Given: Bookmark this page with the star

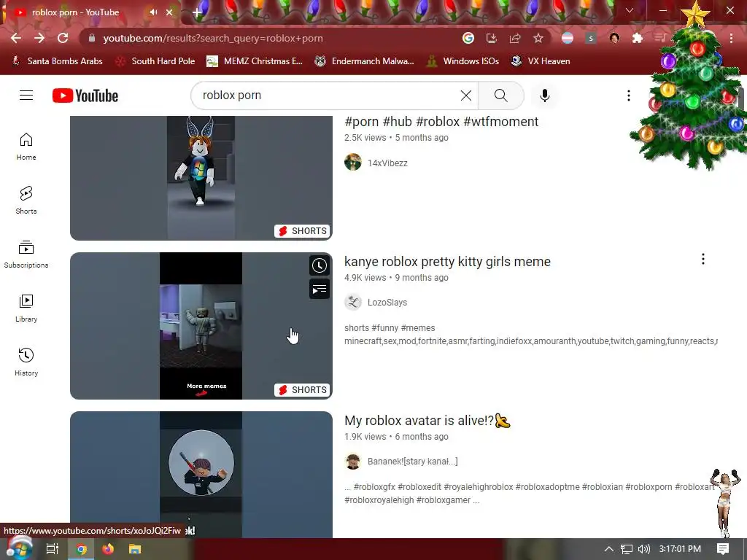Looking at the screenshot, I should click(x=538, y=38).
